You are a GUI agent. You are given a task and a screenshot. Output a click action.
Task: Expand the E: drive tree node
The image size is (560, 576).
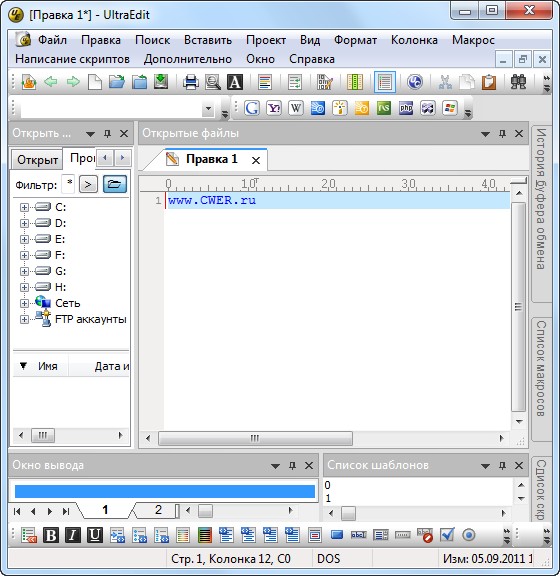coord(24,239)
